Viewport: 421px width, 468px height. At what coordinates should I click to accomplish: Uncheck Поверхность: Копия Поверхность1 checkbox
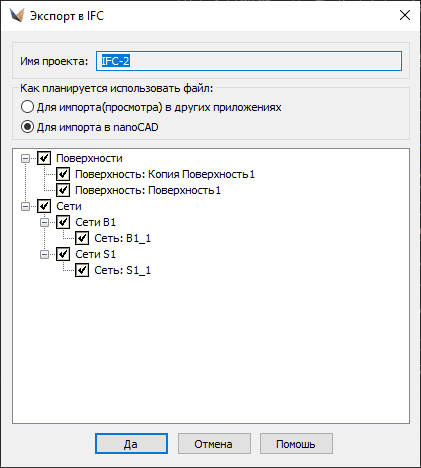click(63, 174)
